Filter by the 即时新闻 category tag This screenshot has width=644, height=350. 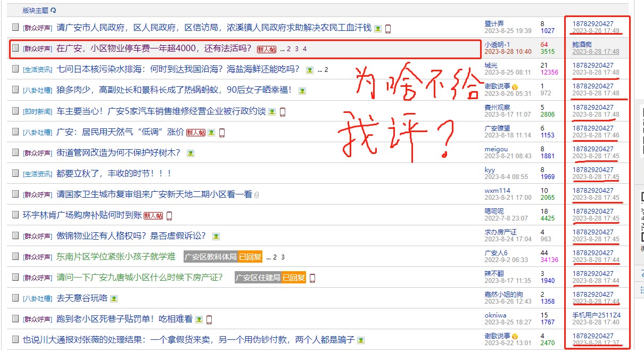37,111
